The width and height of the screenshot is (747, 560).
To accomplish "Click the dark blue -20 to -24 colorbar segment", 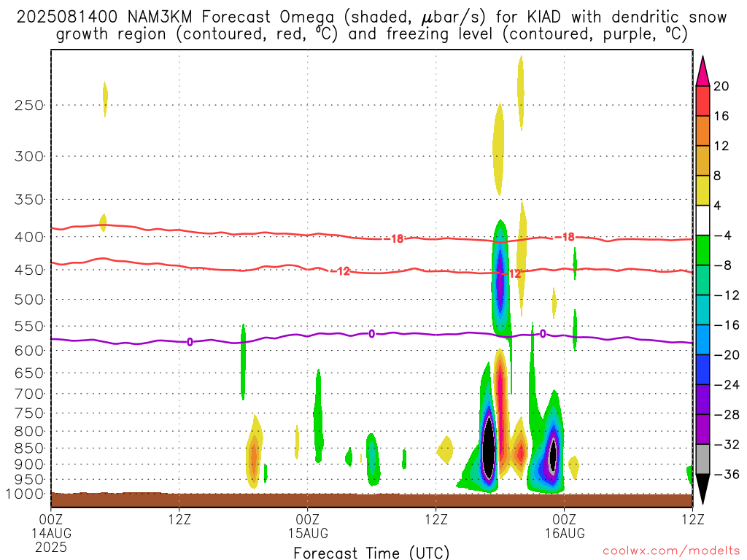I will 703,370.
